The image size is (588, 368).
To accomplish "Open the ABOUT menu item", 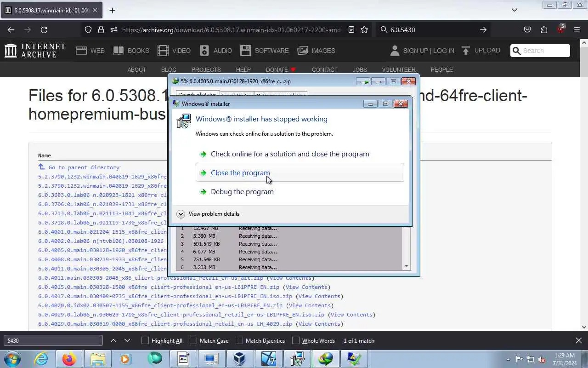I will [136, 70].
